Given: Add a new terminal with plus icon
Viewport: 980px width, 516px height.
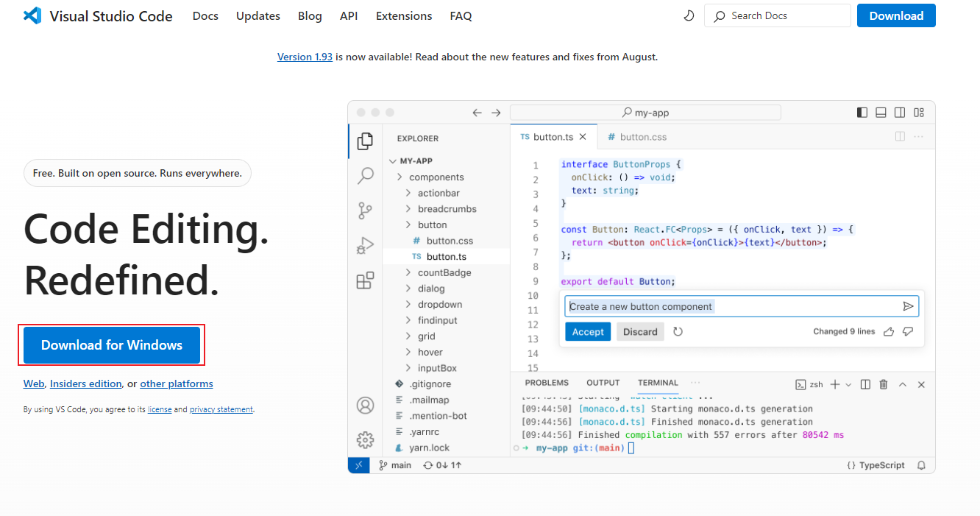Looking at the screenshot, I should pos(835,384).
